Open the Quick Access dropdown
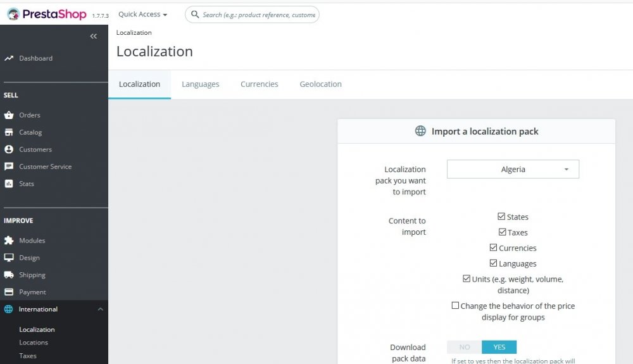 click(142, 15)
